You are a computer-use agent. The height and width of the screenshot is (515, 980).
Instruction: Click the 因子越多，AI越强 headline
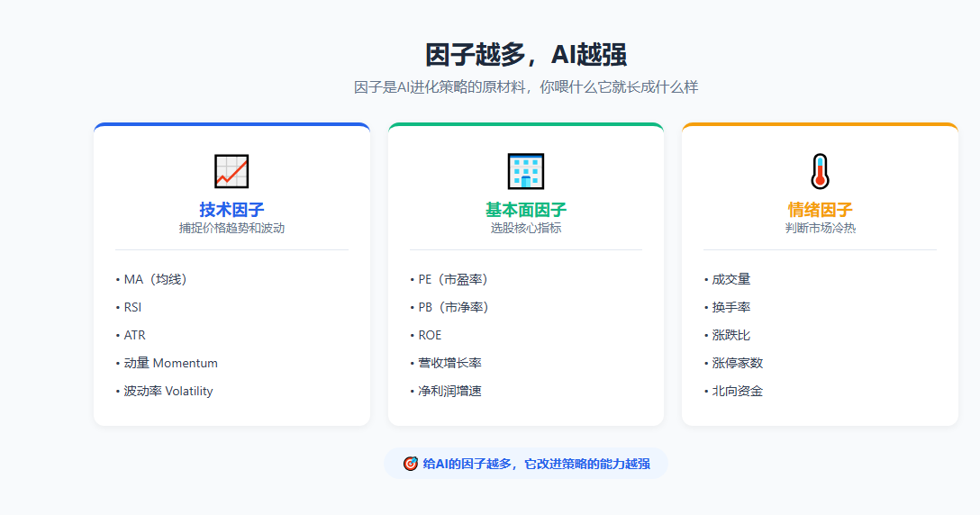[526, 55]
